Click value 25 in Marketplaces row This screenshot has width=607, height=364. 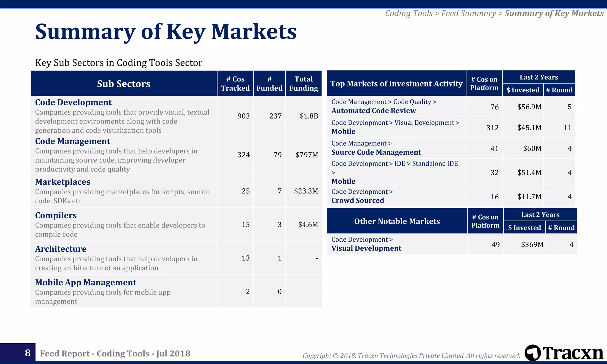pos(246,191)
